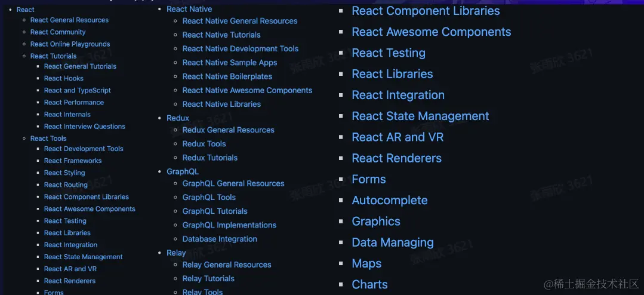The height and width of the screenshot is (295, 644).
Task: Click Redux General Resources link
Action: click(x=229, y=130)
